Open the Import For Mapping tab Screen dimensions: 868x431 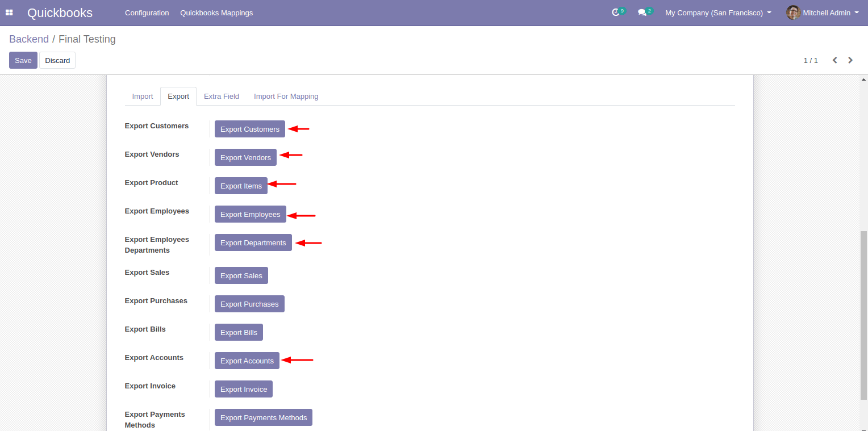point(286,96)
